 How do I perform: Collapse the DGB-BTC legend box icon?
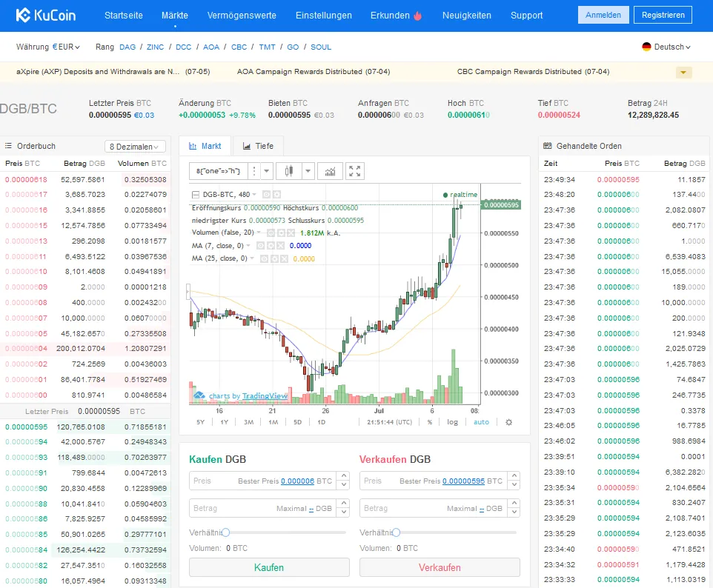click(x=196, y=195)
